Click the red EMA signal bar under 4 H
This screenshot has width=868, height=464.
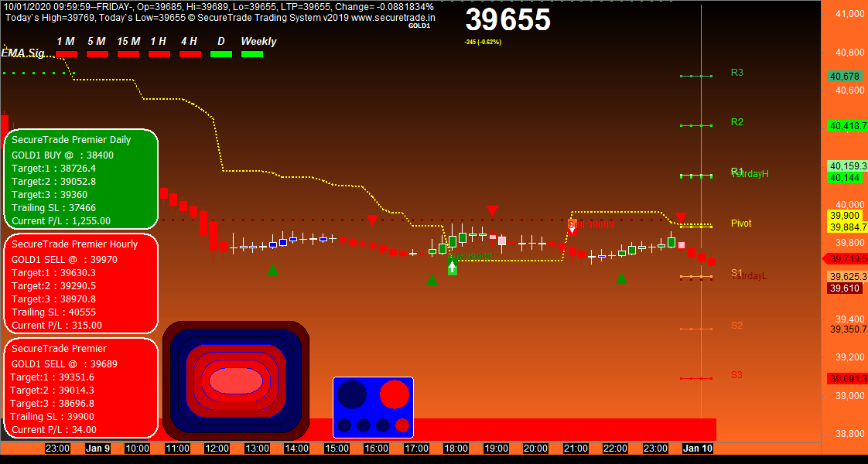click(x=190, y=53)
